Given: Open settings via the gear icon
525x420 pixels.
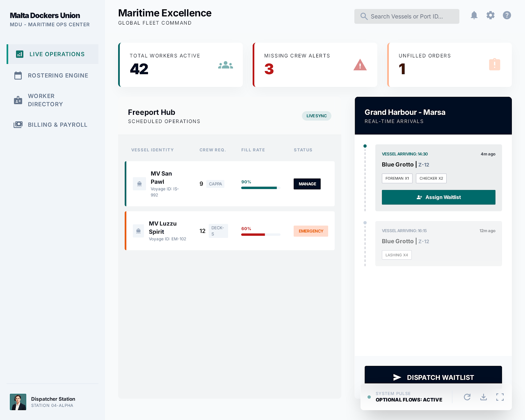Looking at the screenshot, I should point(490,15).
